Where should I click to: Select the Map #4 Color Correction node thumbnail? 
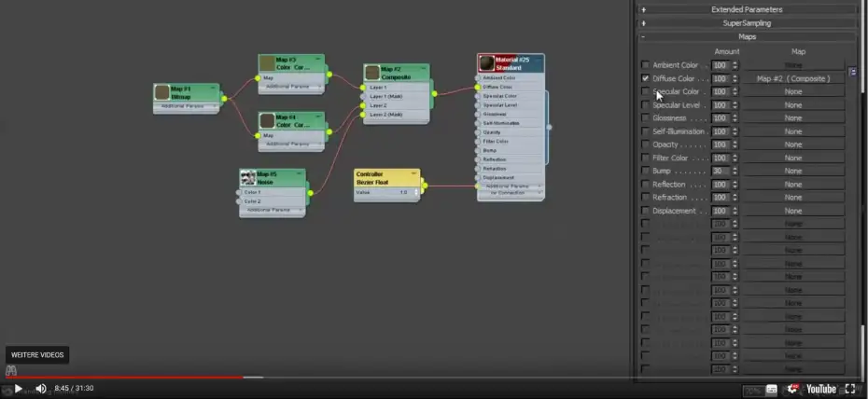pos(267,120)
